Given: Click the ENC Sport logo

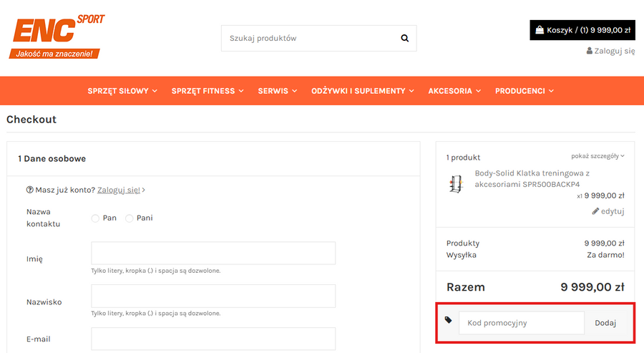Looking at the screenshot, I should [x=57, y=37].
